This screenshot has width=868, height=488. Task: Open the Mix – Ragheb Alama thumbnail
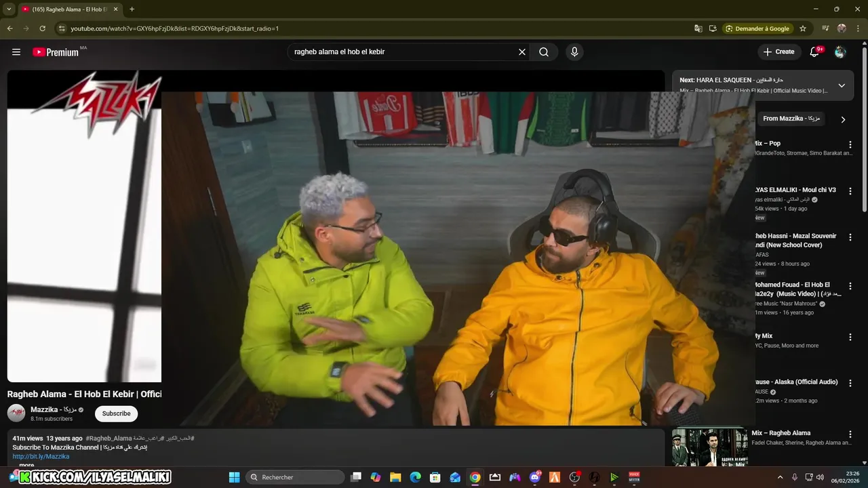[x=710, y=447]
